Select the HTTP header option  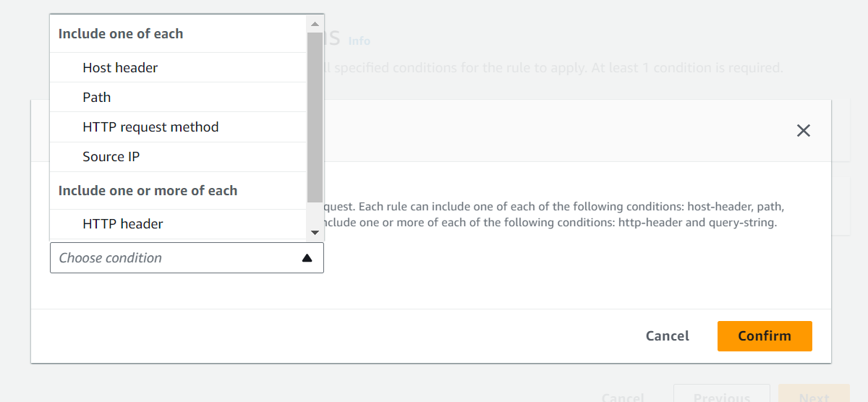pyautogui.click(x=178, y=224)
